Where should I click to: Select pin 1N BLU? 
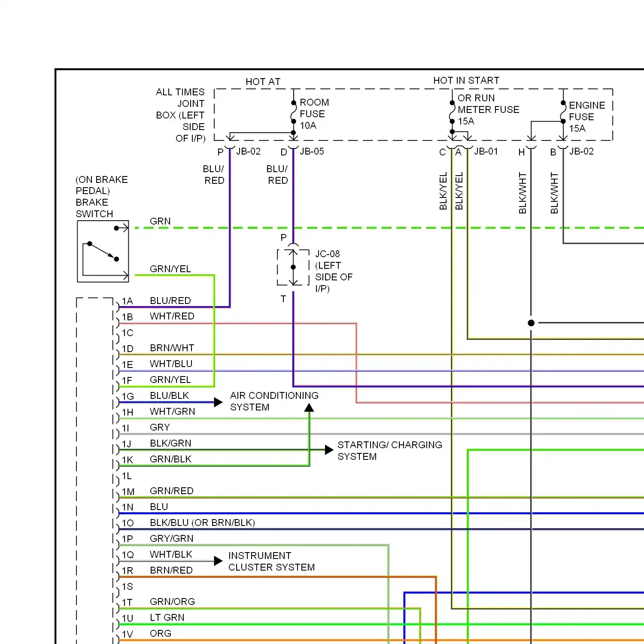coord(145,507)
